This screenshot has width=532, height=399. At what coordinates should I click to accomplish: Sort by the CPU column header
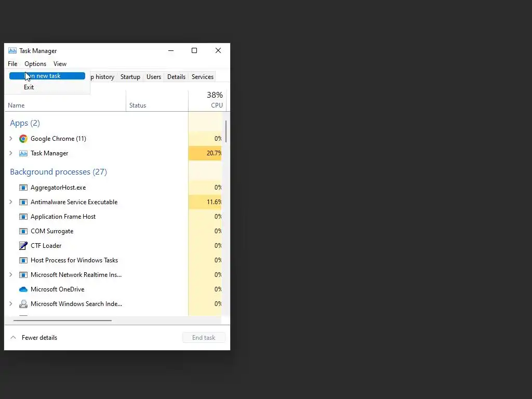(x=207, y=101)
